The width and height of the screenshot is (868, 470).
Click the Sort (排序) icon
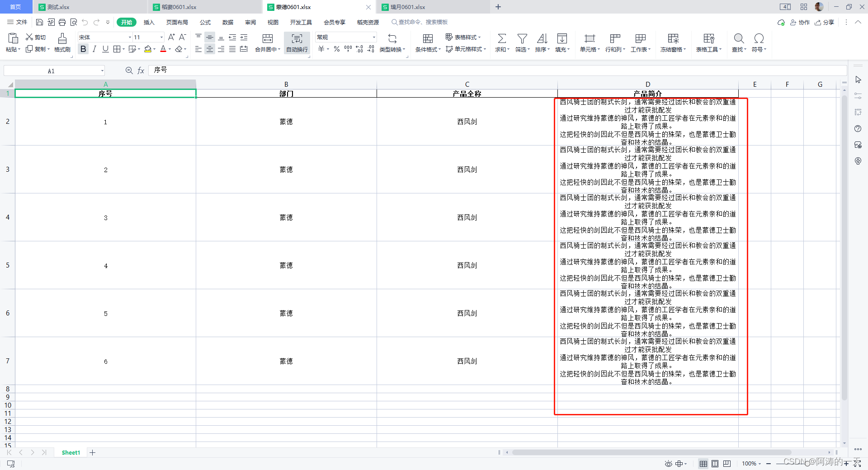[x=542, y=38]
